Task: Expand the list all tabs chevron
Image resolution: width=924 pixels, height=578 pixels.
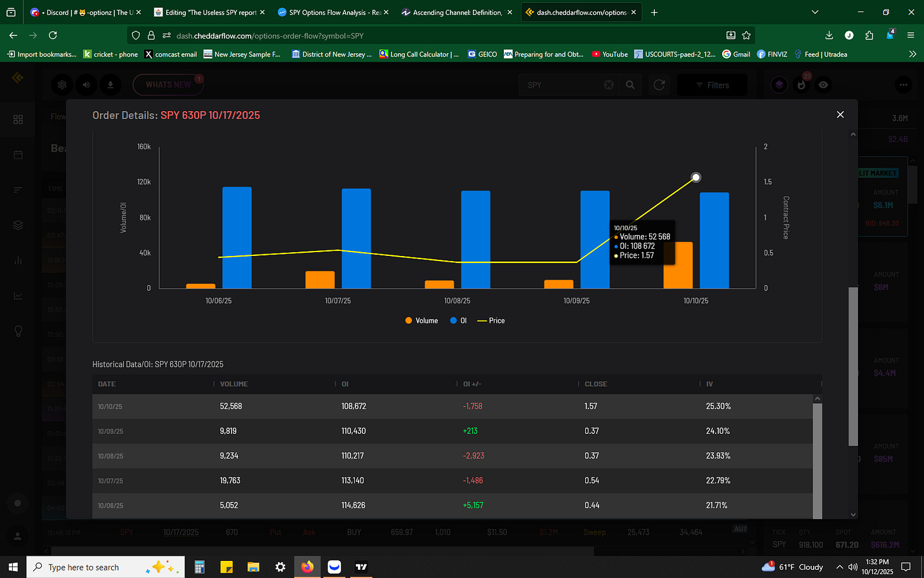Action: point(815,12)
